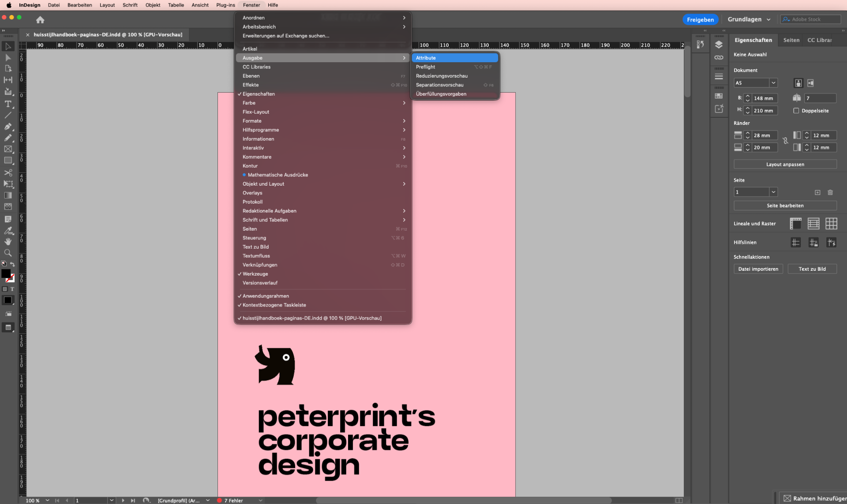
Task: Select the Selection tool arrow
Action: [8, 46]
